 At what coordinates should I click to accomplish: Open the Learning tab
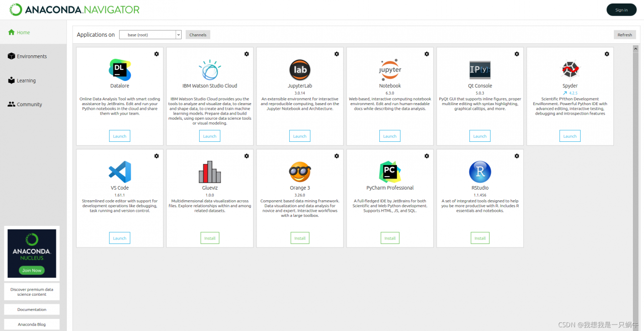click(33, 80)
